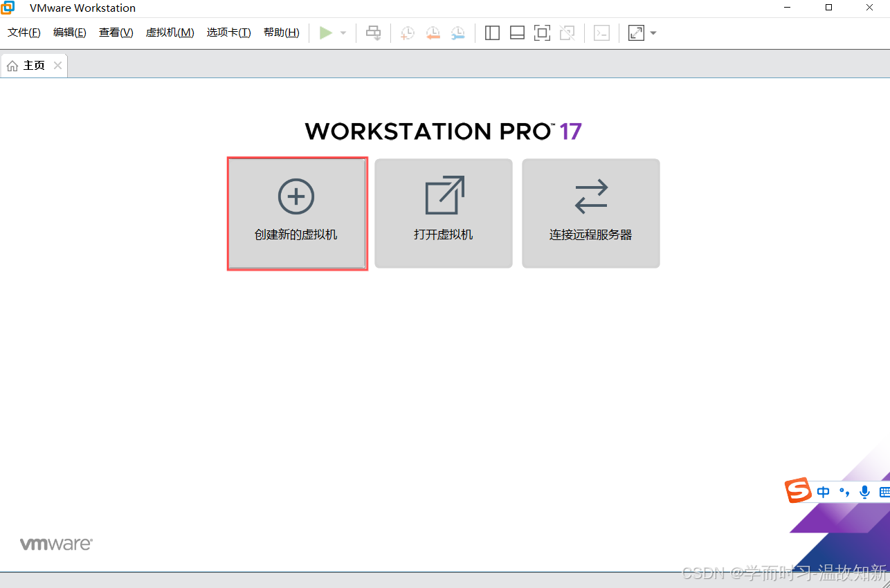Open the Sogou soft keyboard icon
Image resolution: width=890 pixels, height=588 pixels.
884,492
